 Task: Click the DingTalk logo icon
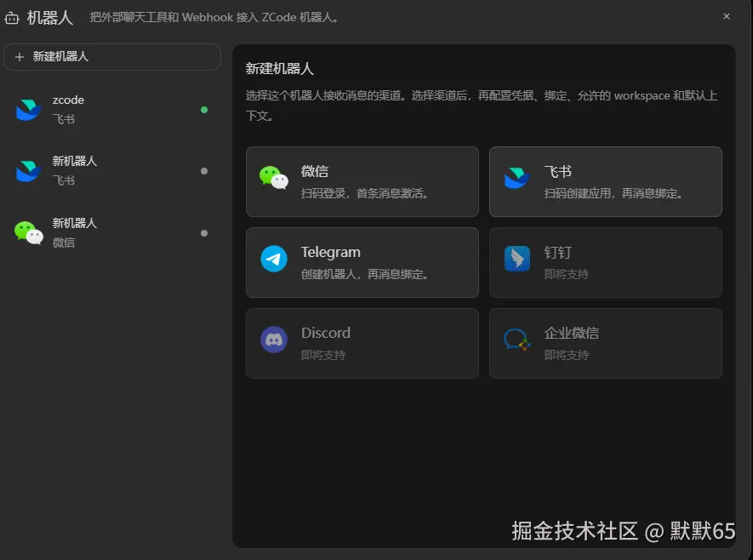click(x=517, y=259)
